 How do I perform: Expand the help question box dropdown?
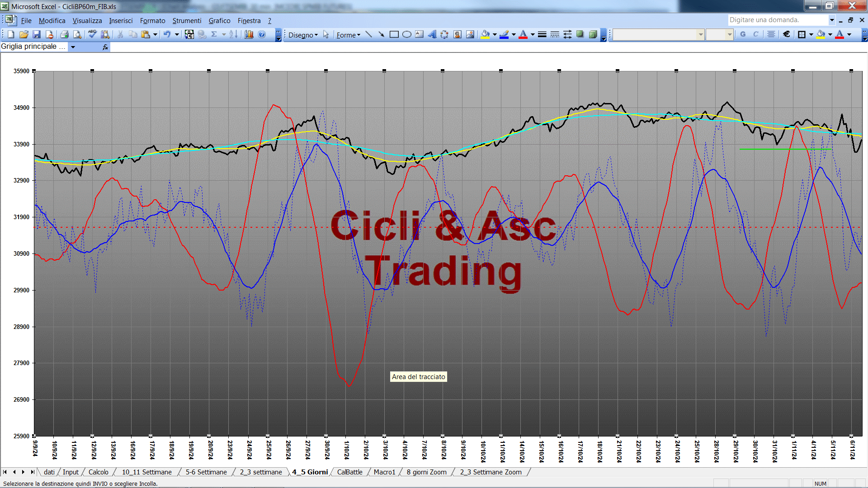coord(831,20)
